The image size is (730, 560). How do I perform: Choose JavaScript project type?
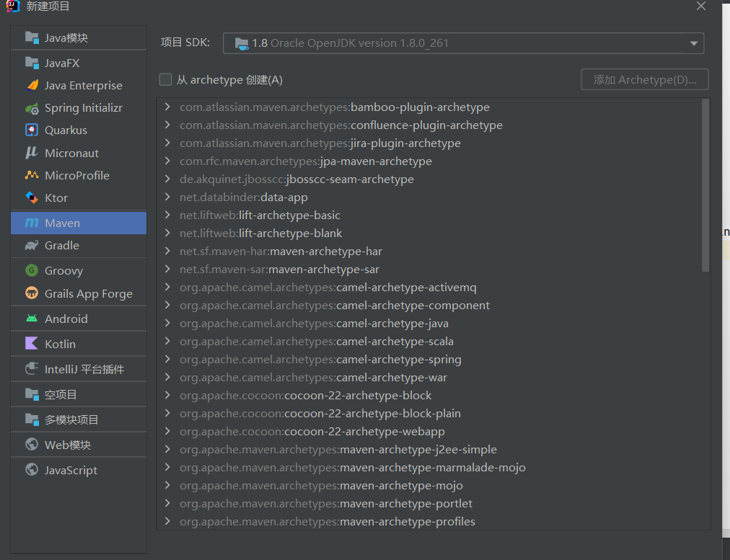pyautogui.click(x=79, y=470)
